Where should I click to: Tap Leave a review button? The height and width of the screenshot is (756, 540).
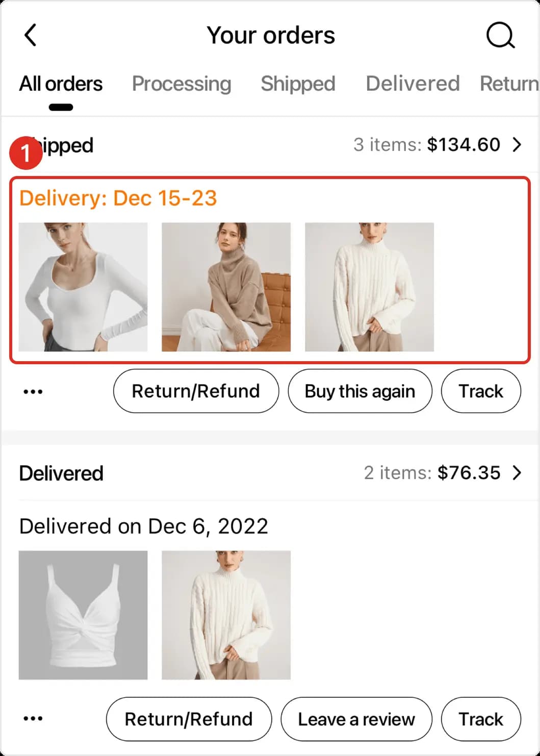point(356,719)
